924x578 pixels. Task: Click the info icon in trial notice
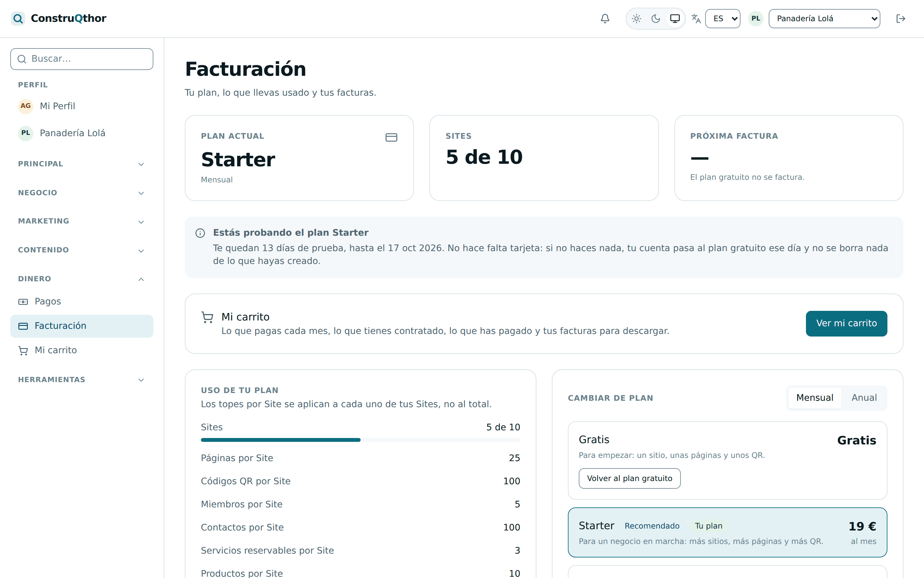click(200, 233)
